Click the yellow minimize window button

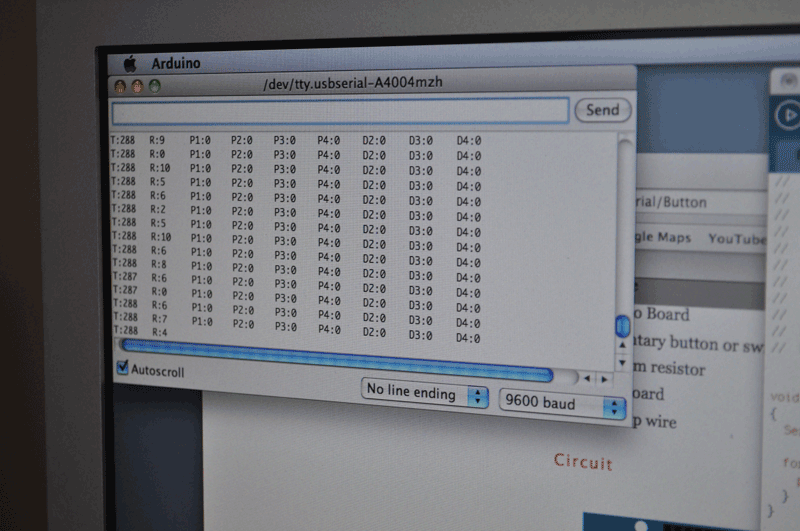click(137, 87)
